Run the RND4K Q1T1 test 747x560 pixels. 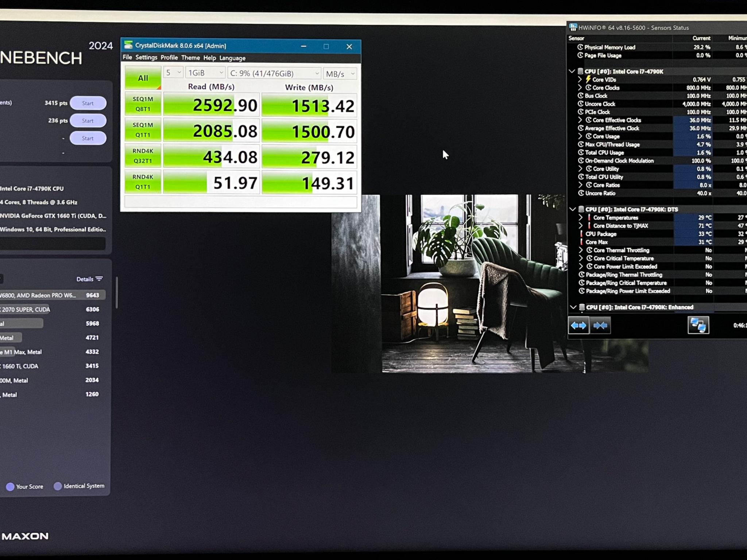click(143, 182)
